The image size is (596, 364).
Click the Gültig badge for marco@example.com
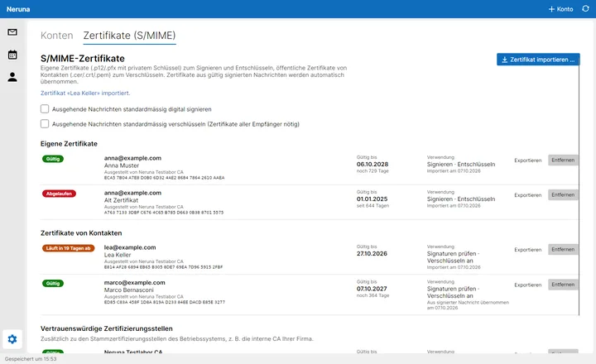click(x=53, y=284)
